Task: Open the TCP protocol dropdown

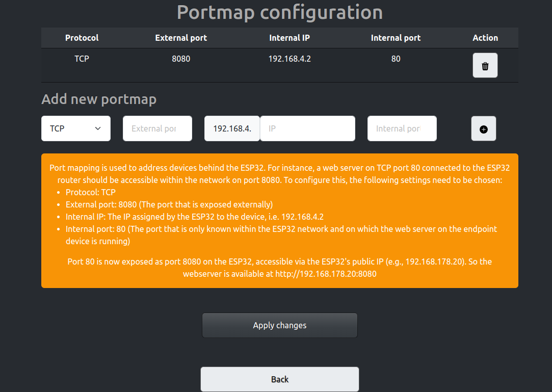Action: 75,128
